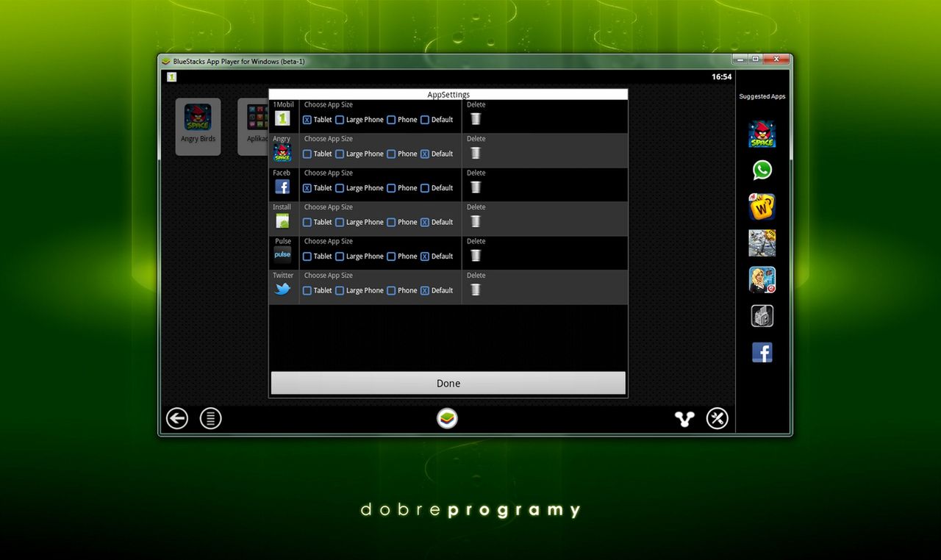Click the 16:54 clock in status bar
Screen dimensions: 941x560
point(721,76)
